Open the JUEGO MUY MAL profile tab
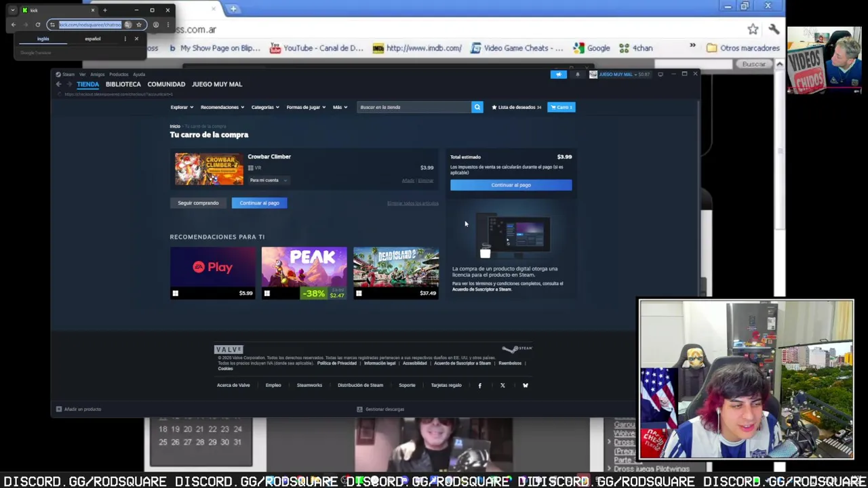This screenshot has height=488, width=868. [217, 84]
